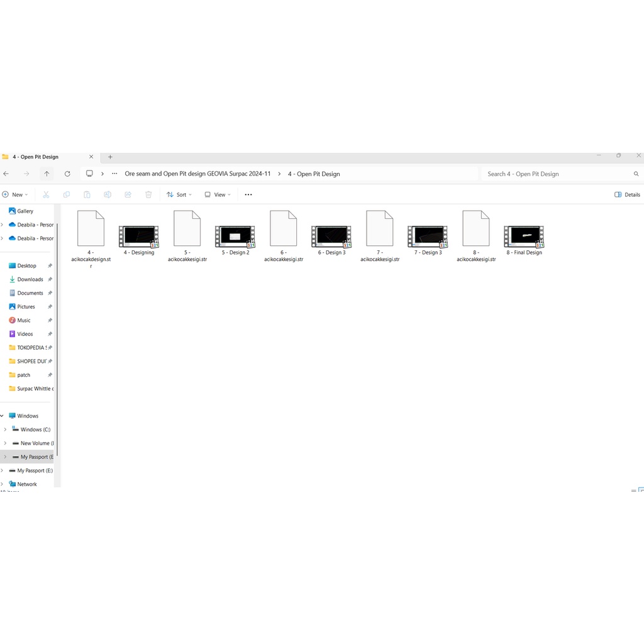The image size is (644, 644).
Task: Go forward with the forward arrow
Action: point(26,174)
